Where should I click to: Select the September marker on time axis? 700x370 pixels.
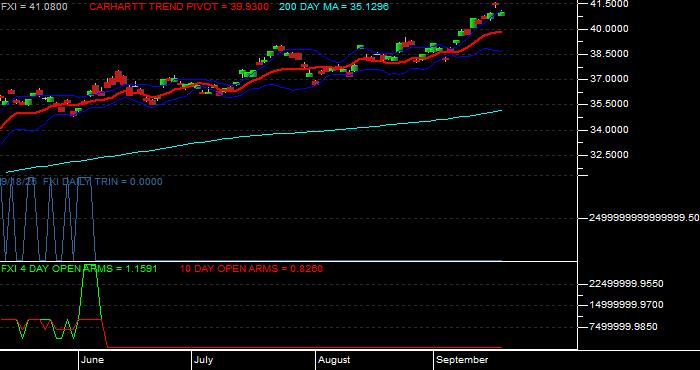pyautogui.click(x=462, y=360)
